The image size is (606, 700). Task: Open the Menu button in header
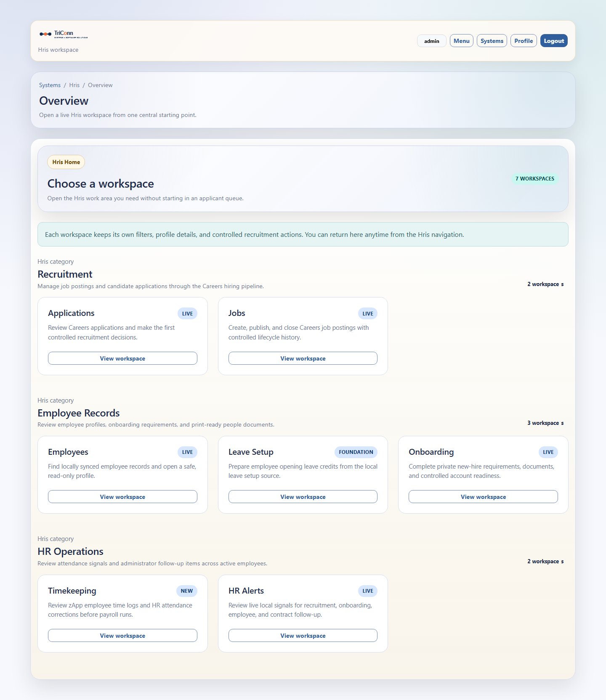462,41
